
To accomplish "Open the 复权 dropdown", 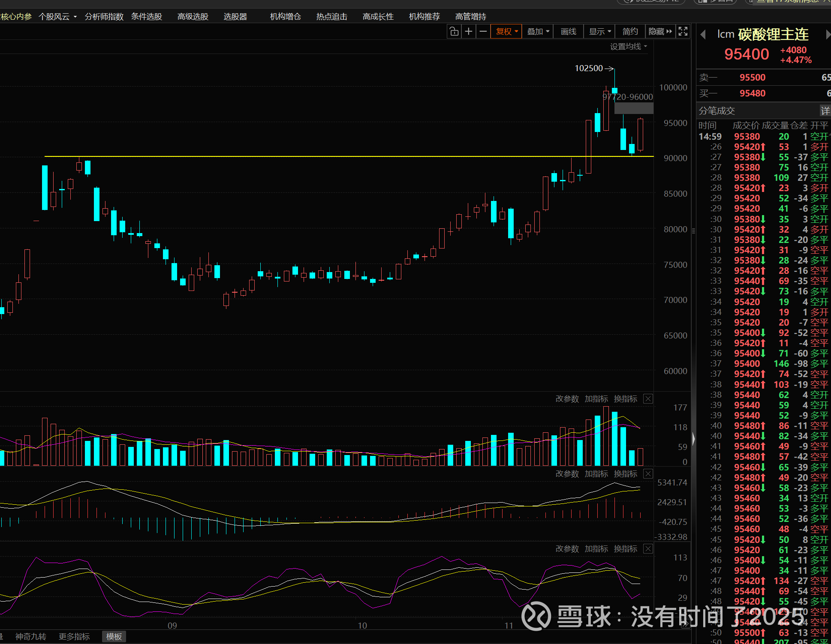I will pos(507,31).
